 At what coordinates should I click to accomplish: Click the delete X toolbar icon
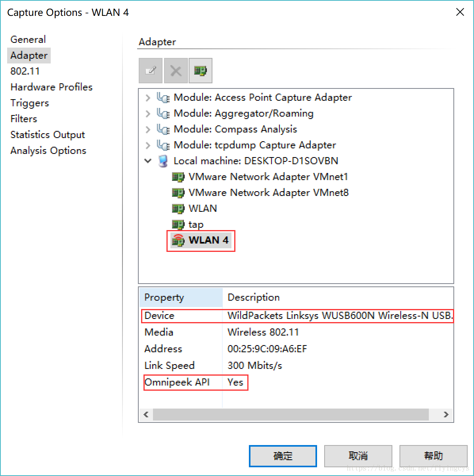176,71
